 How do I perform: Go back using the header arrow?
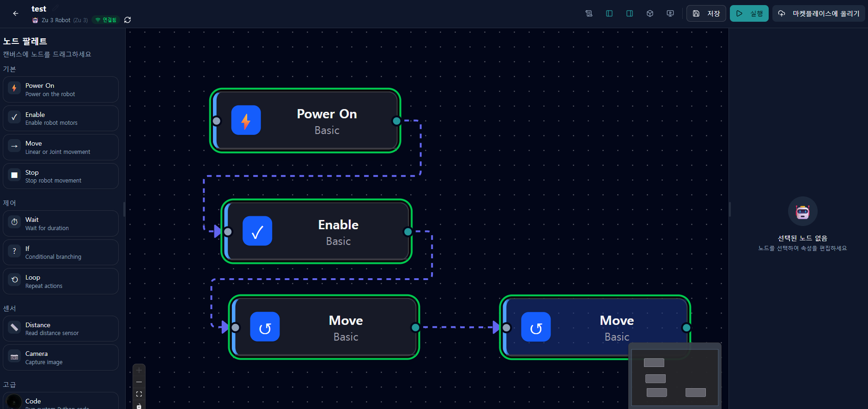point(16,13)
